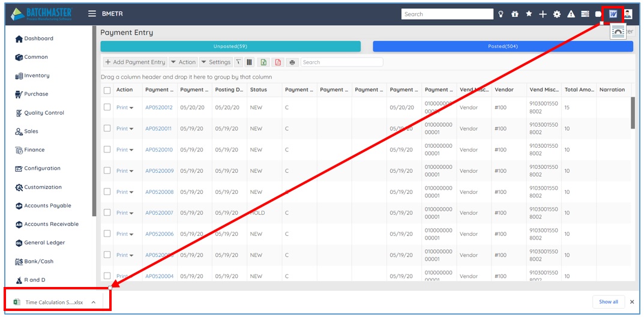This screenshot has width=644, height=317.
Task: Open Accounts Payable in the sidebar
Action: (x=47, y=206)
